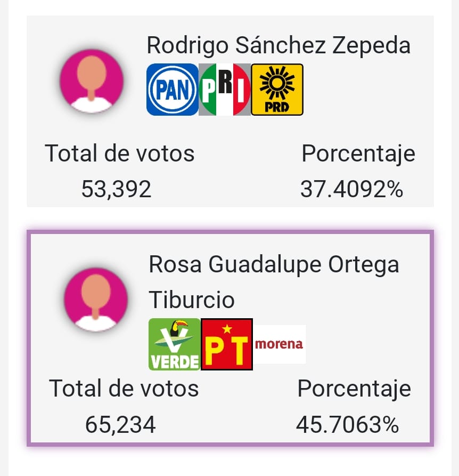Open the Rosa Guadalupe Ortega Tiburcio name
This screenshot has width=459, height=476.
coord(274,282)
